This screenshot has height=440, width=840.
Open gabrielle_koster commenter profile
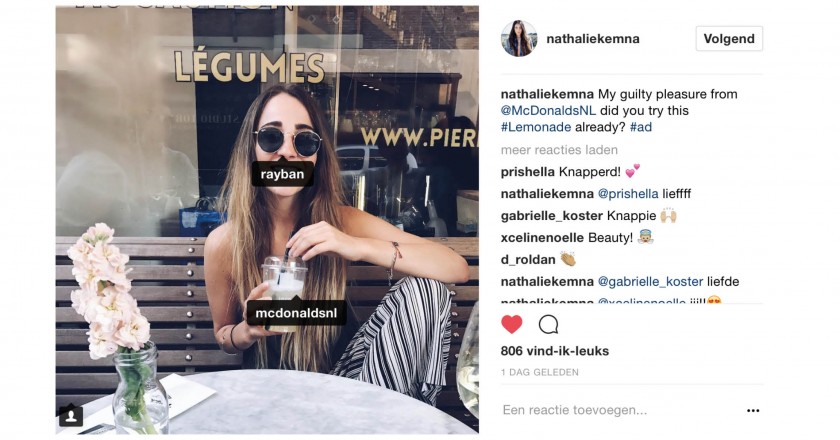[x=552, y=216]
